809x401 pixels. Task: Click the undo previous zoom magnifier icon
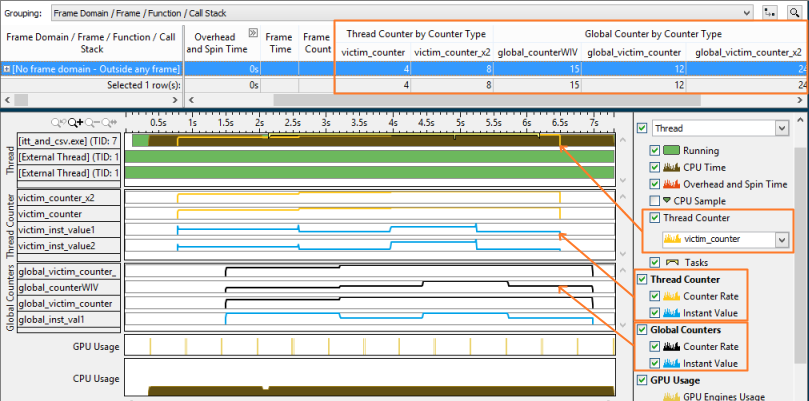(57, 122)
